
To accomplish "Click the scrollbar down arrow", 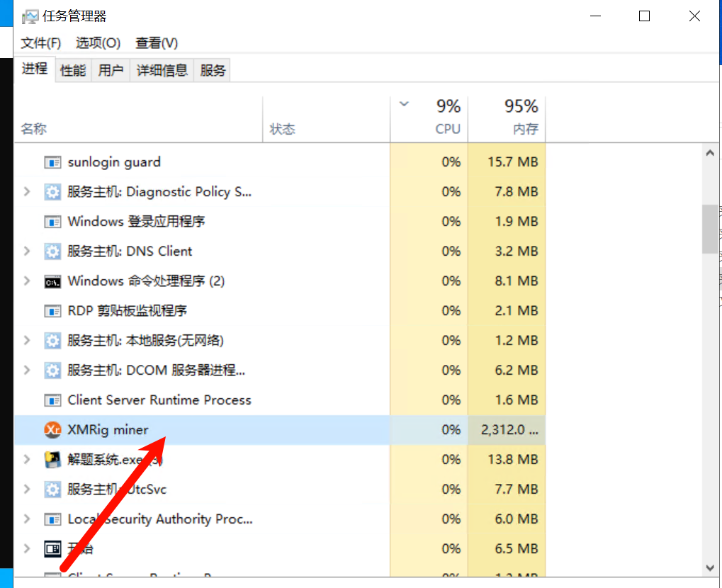I will (x=709, y=567).
